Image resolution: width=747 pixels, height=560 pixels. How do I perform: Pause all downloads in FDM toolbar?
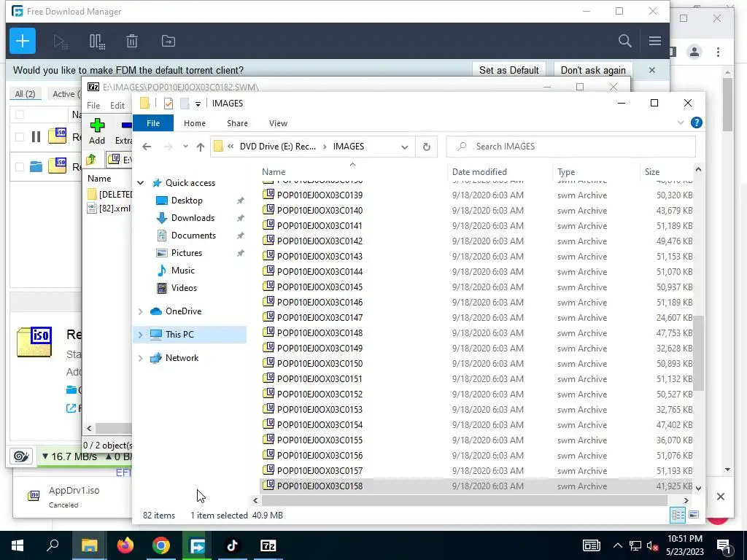[97, 42]
